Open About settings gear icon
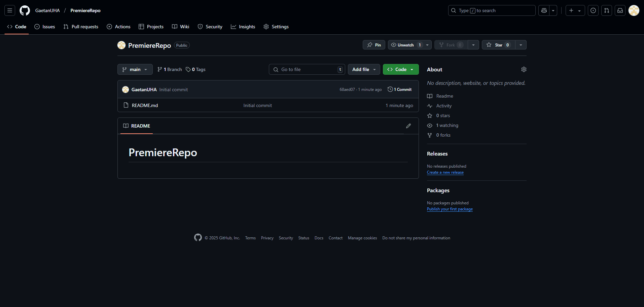This screenshot has height=307, width=644. (x=524, y=69)
